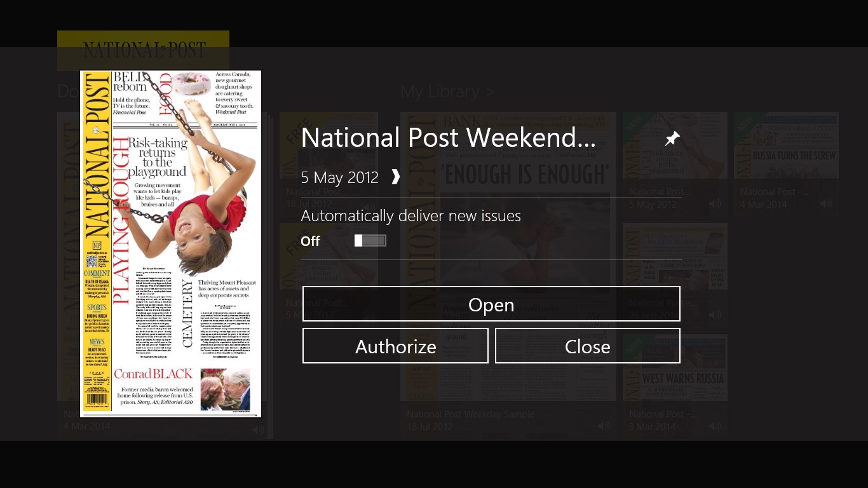The image size is (868, 488).
Task: Click speaker icon on Russia Turns the Screw tile
Action: point(825,204)
